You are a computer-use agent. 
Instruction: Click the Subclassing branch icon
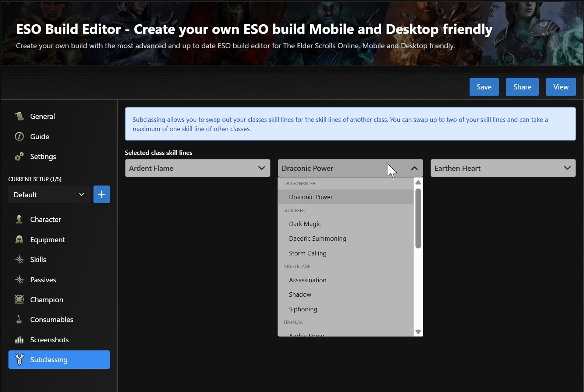19,360
